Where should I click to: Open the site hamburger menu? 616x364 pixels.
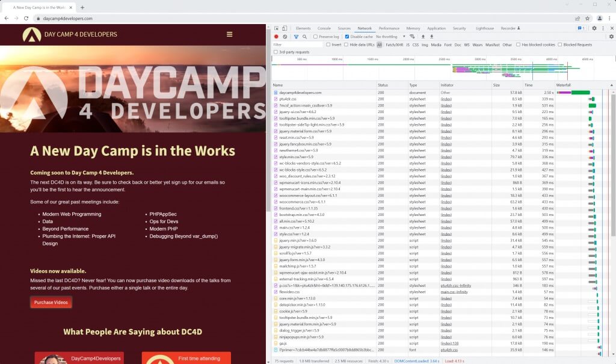click(x=229, y=34)
